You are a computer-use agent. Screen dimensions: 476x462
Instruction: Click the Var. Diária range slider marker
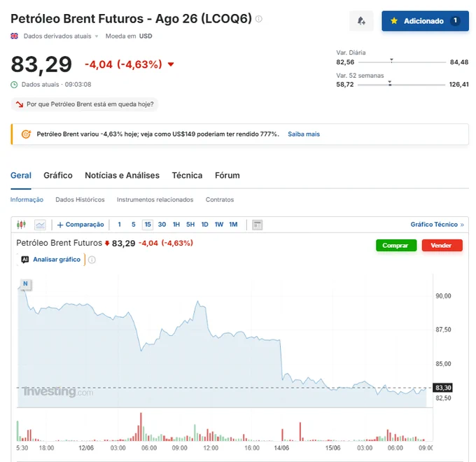click(x=391, y=61)
